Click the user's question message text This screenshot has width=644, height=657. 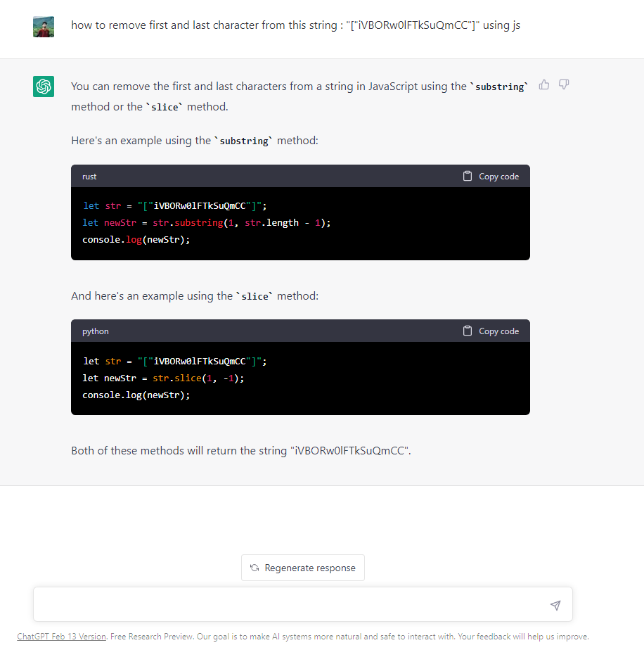[x=295, y=25]
